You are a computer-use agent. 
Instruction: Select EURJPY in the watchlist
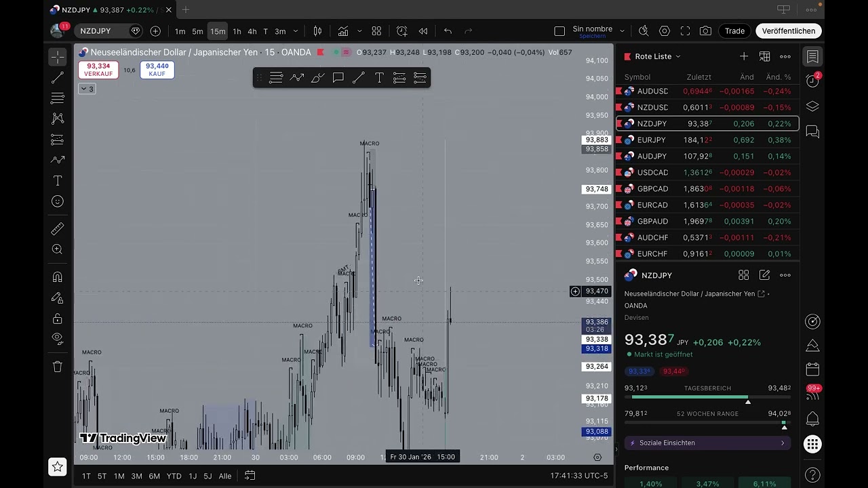point(707,140)
